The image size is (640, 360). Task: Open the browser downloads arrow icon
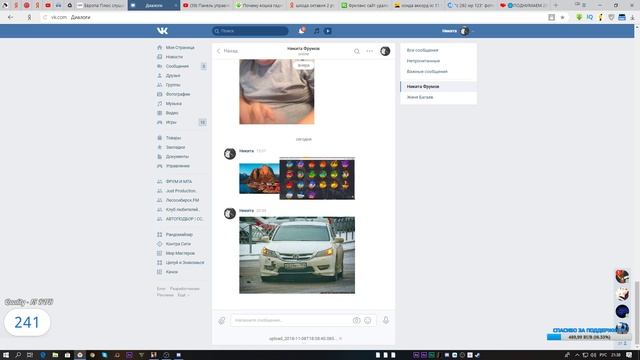[632, 17]
